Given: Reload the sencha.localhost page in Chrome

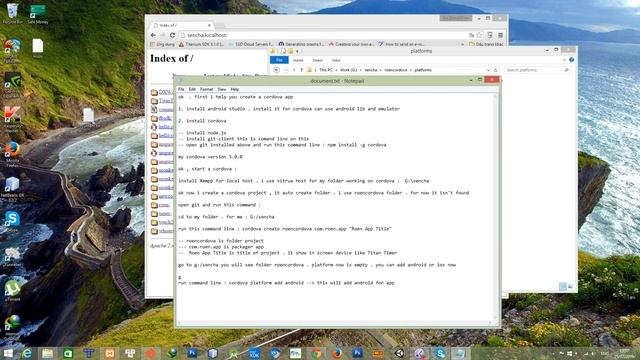Looking at the screenshot, I should (x=172, y=35).
